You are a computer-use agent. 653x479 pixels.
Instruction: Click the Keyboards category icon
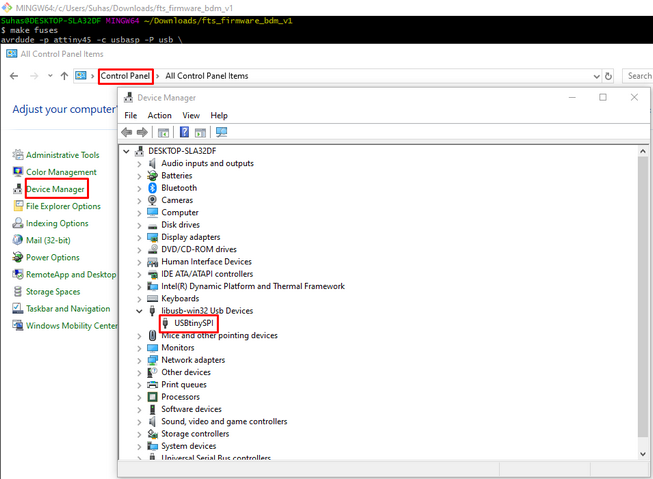pyautogui.click(x=152, y=299)
